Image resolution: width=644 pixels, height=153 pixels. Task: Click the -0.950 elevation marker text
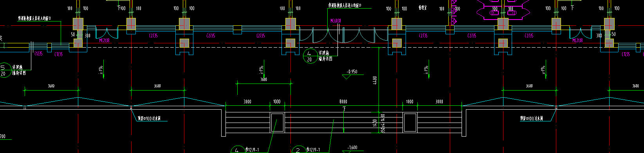tap(352, 72)
